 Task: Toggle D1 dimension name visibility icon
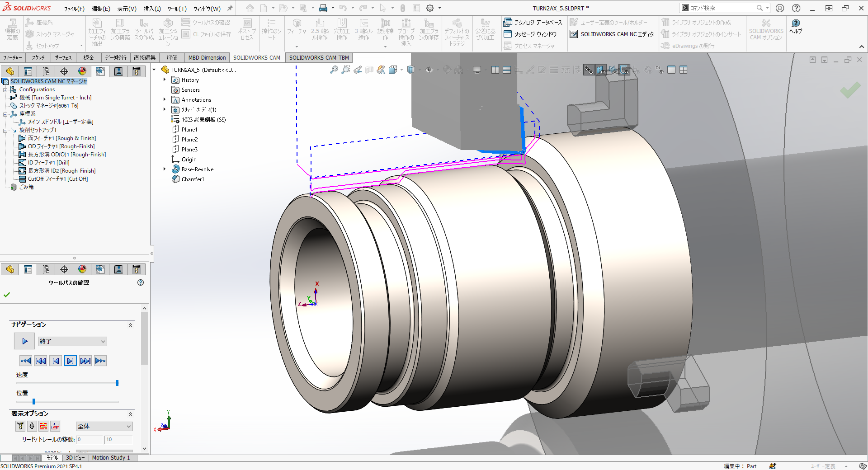pos(660,70)
